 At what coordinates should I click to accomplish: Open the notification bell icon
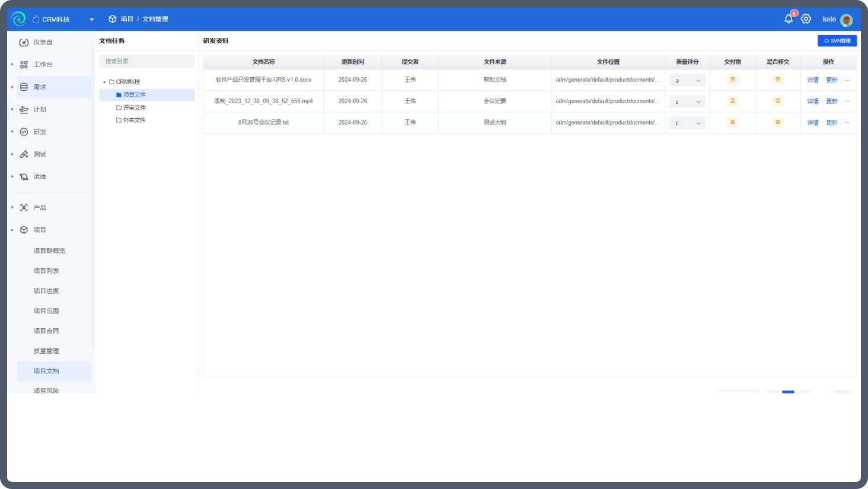789,19
